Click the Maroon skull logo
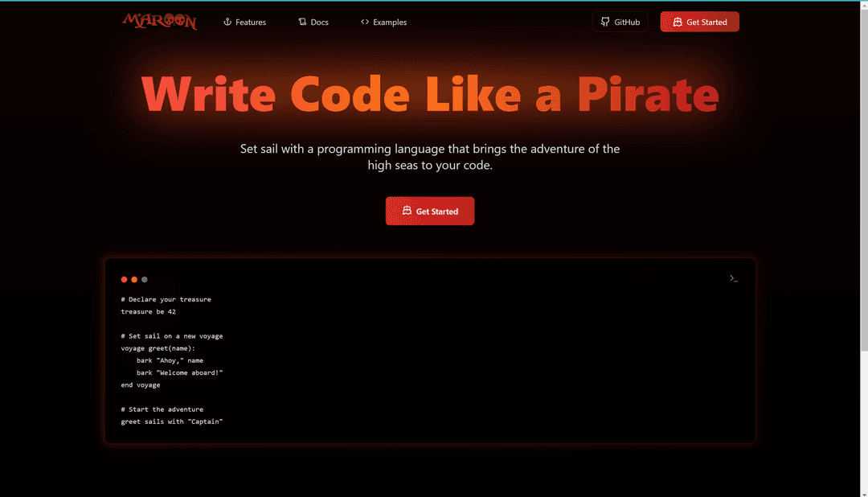 point(159,22)
